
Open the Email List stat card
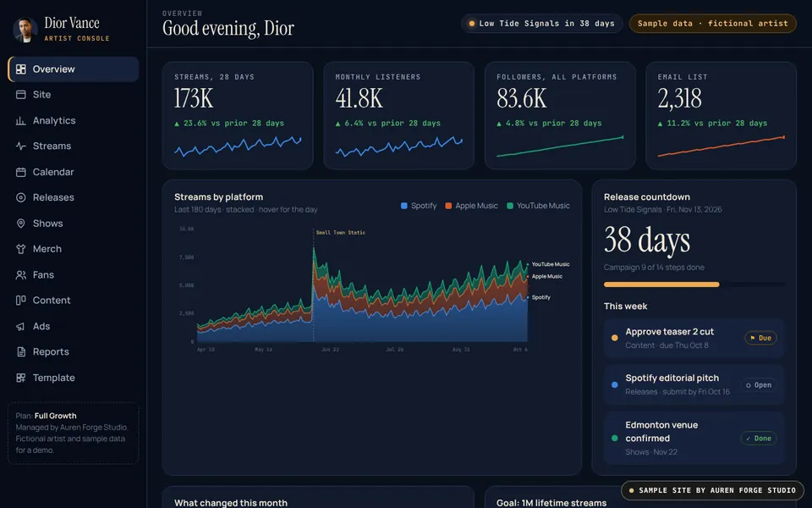pyautogui.click(x=721, y=116)
